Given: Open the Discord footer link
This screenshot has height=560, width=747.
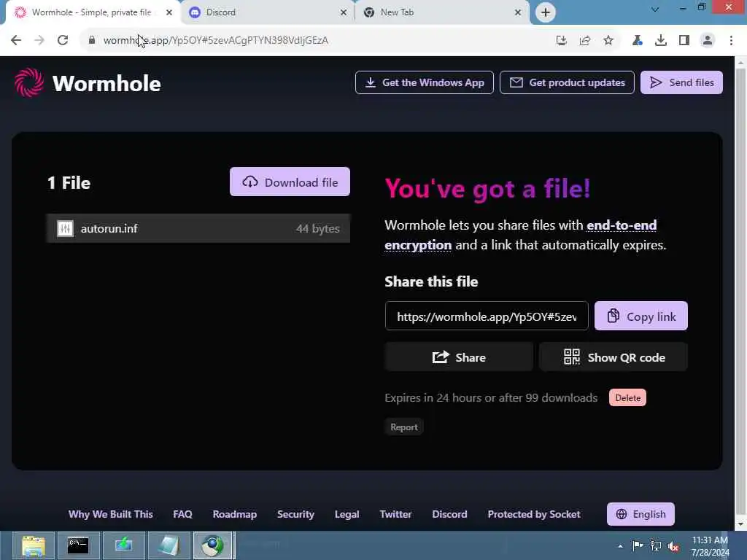Looking at the screenshot, I should click(449, 514).
